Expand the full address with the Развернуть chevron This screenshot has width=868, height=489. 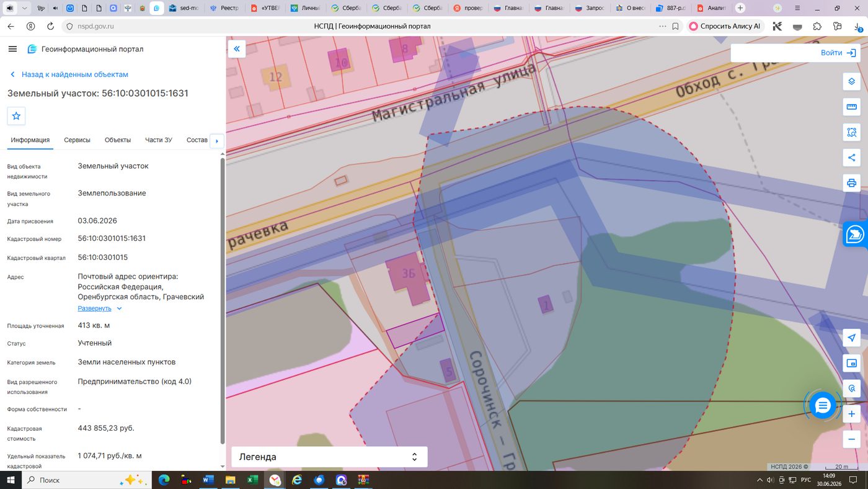click(120, 308)
